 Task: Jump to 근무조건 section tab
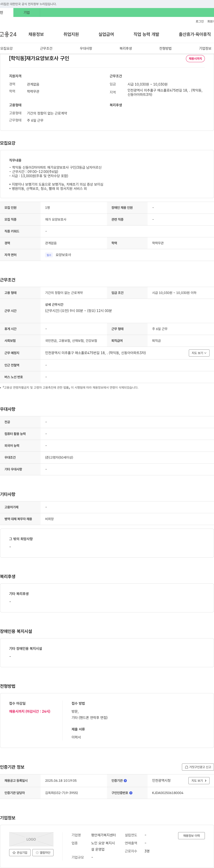click(46, 49)
